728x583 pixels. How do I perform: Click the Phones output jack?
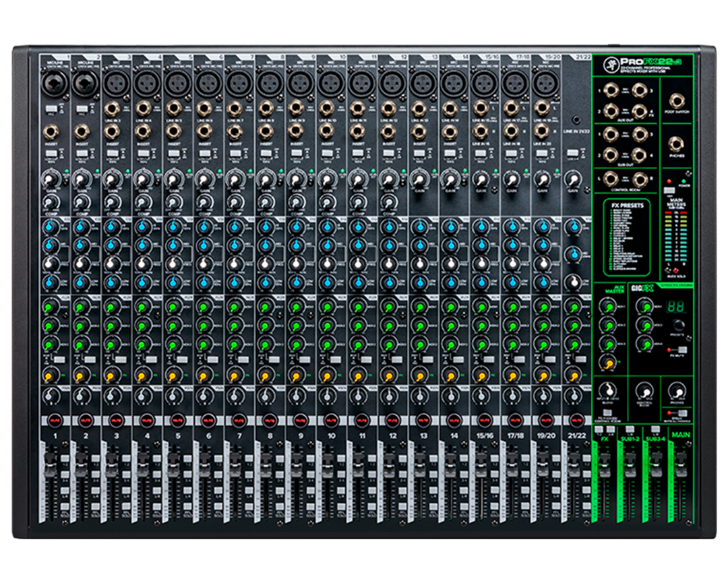[x=676, y=144]
